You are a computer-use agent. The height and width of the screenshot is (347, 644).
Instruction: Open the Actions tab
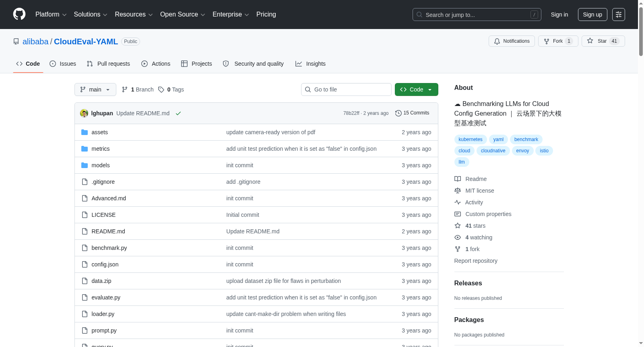tap(156, 64)
